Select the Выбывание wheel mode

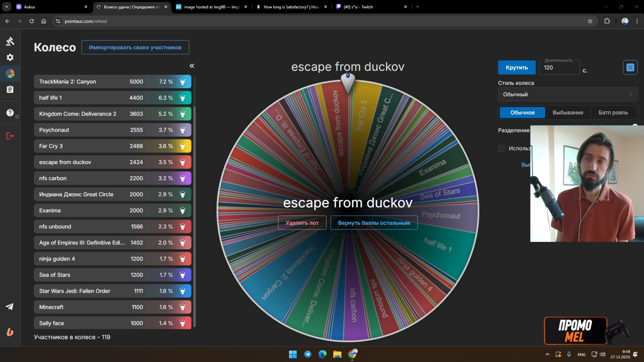point(568,113)
